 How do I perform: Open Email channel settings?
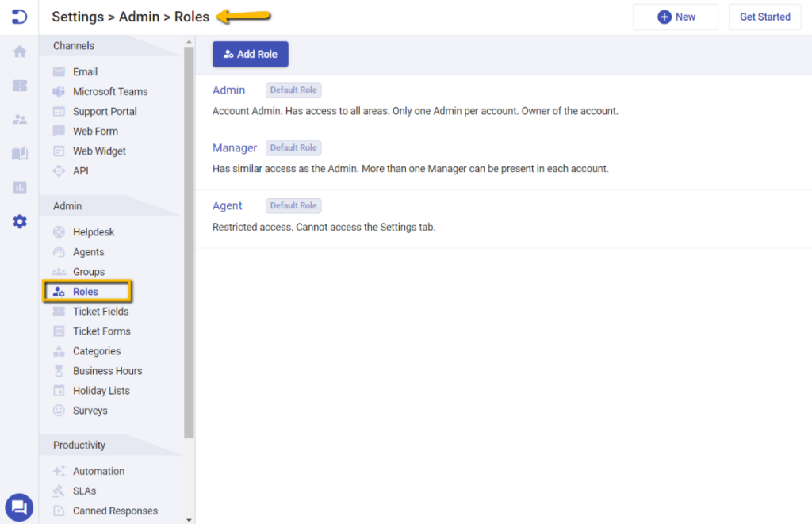tap(85, 71)
